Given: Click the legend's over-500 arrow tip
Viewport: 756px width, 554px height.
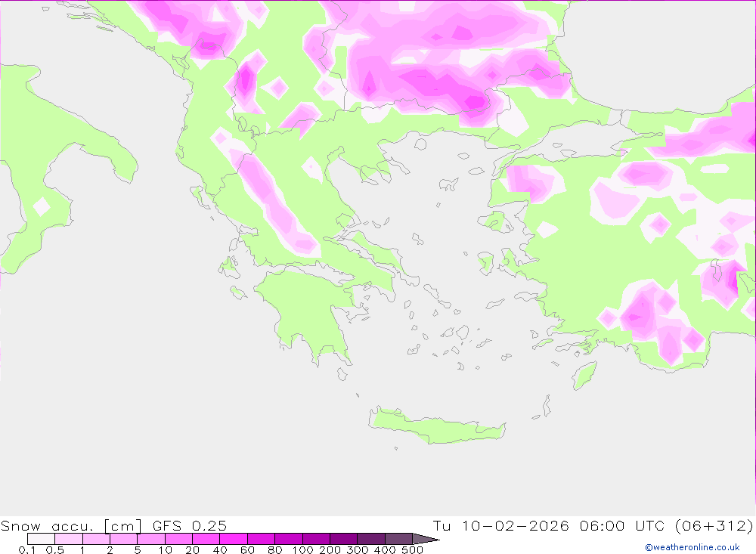Looking at the screenshot, I should pyautogui.click(x=426, y=539).
